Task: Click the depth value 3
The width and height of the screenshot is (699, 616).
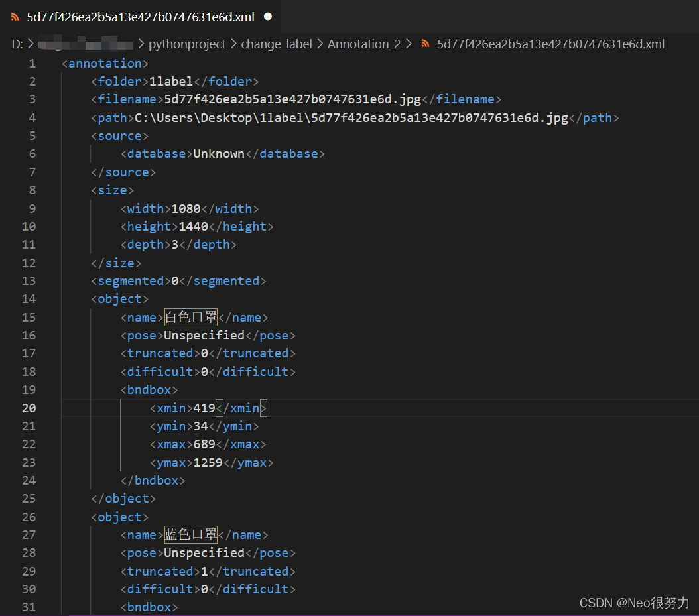Action: (x=175, y=245)
